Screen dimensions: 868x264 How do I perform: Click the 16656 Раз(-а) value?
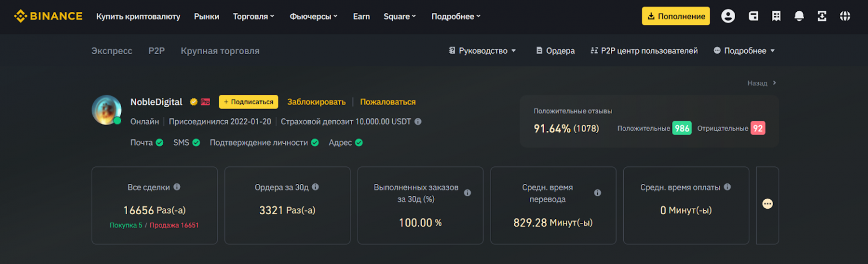tap(154, 210)
